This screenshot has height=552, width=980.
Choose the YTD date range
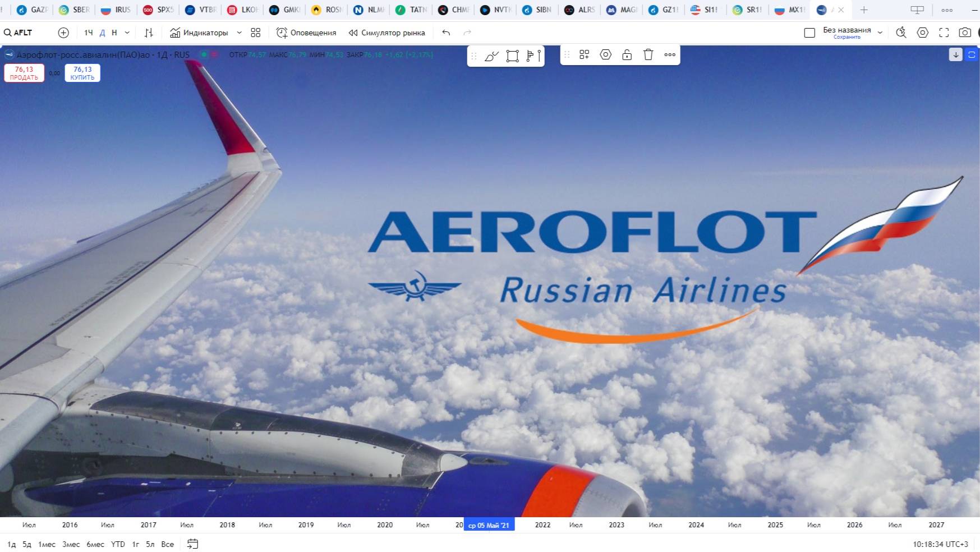[118, 544]
